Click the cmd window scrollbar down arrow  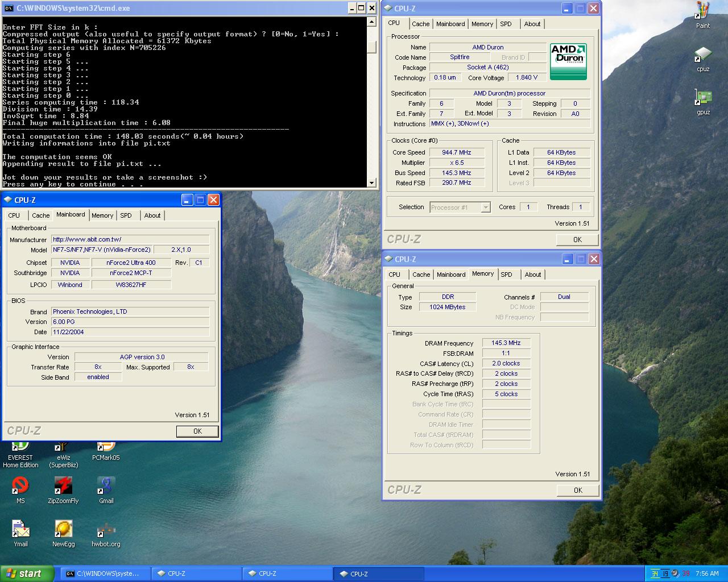pos(372,183)
